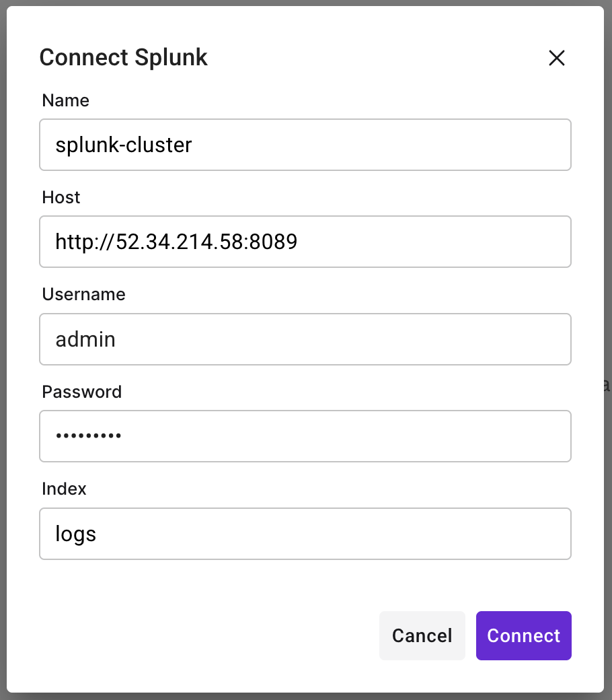Close the Connect Splunk dialog
Viewport: 612px width, 700px height.
pyautogui.click(x=556, y=58)
